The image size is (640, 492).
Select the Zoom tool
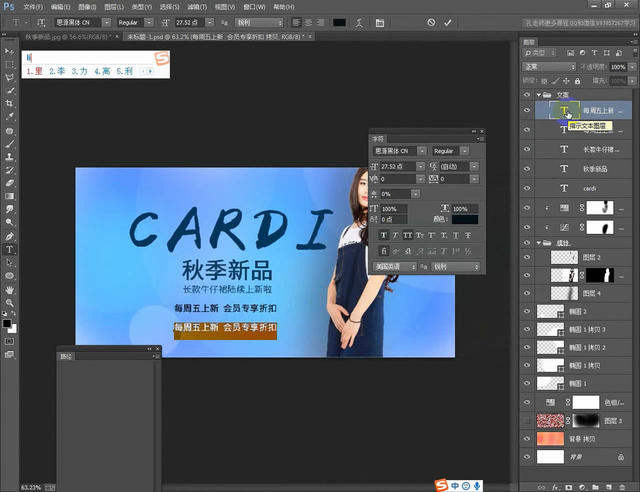pos(9,303)
